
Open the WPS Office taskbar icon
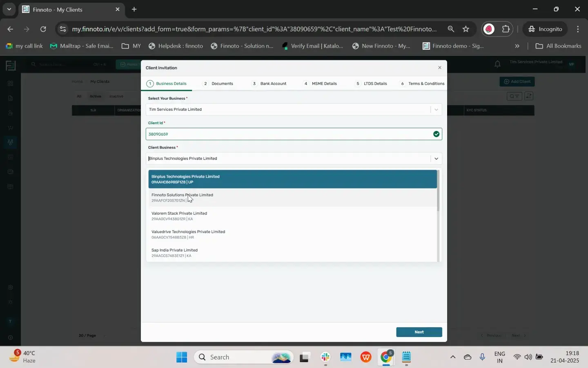pyautogui.click(x=366, y=357)
